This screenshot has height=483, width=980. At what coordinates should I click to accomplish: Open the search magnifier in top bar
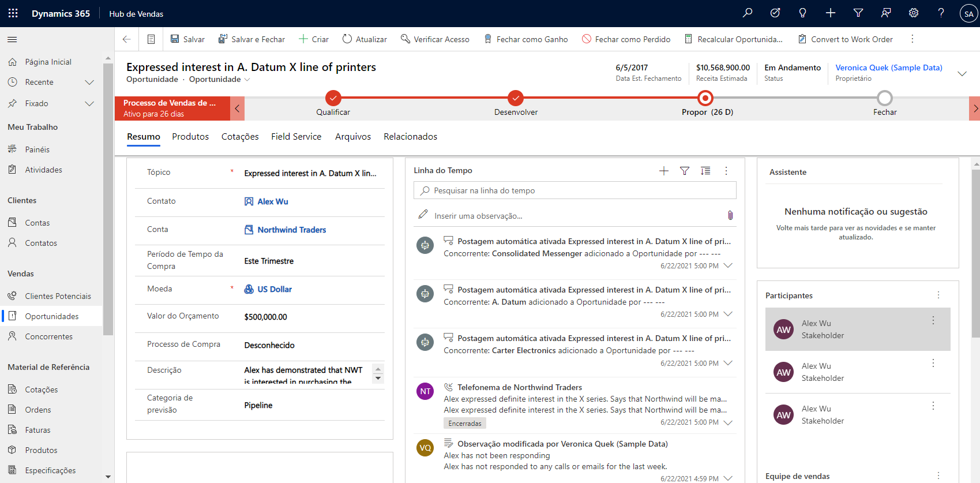pyautogui.click(x=748, y=13)
